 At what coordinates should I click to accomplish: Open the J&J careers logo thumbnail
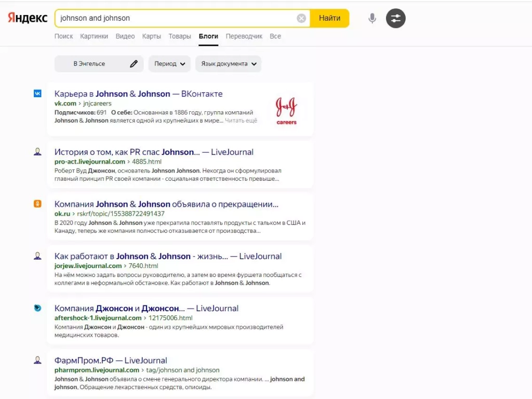[x=286, y=111]
